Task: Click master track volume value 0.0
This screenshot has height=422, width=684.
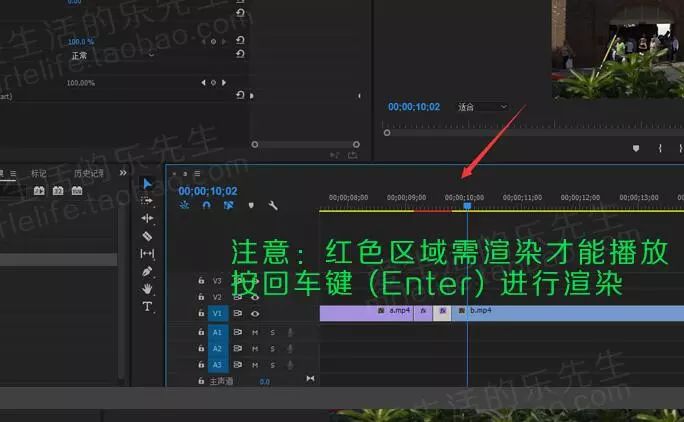Action: tap(264, 381)
